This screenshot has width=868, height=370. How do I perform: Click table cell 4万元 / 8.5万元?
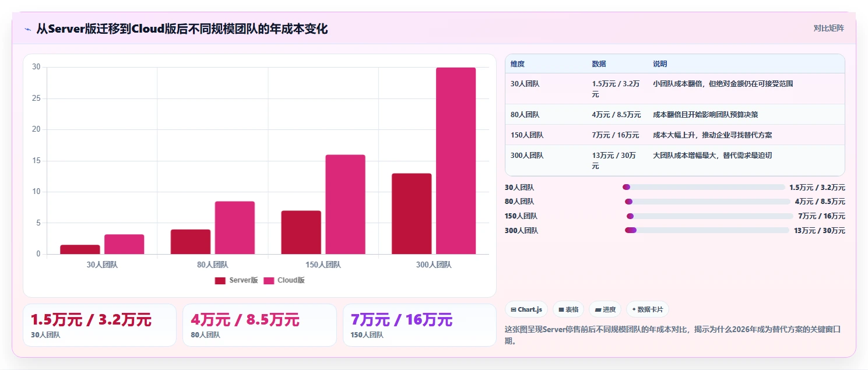(x=616, y=115)
